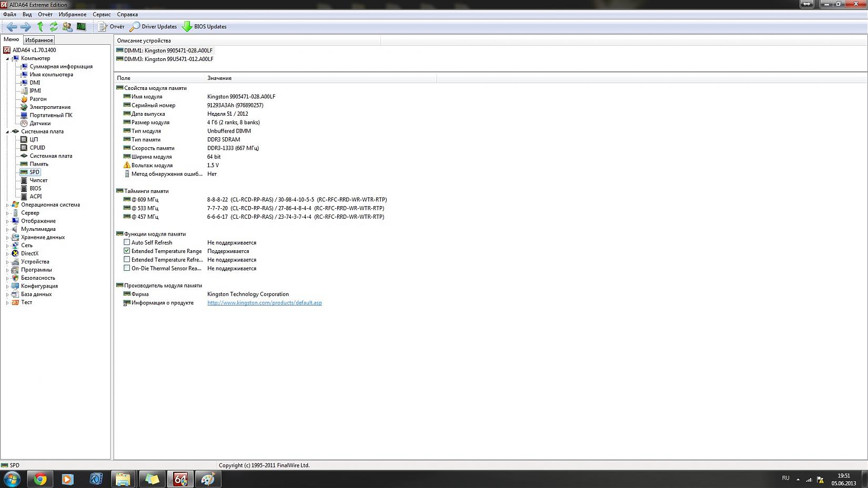Viewport: 868px width, 488px height.
Task: Open BIOS Updates
Action: [204, 26]
